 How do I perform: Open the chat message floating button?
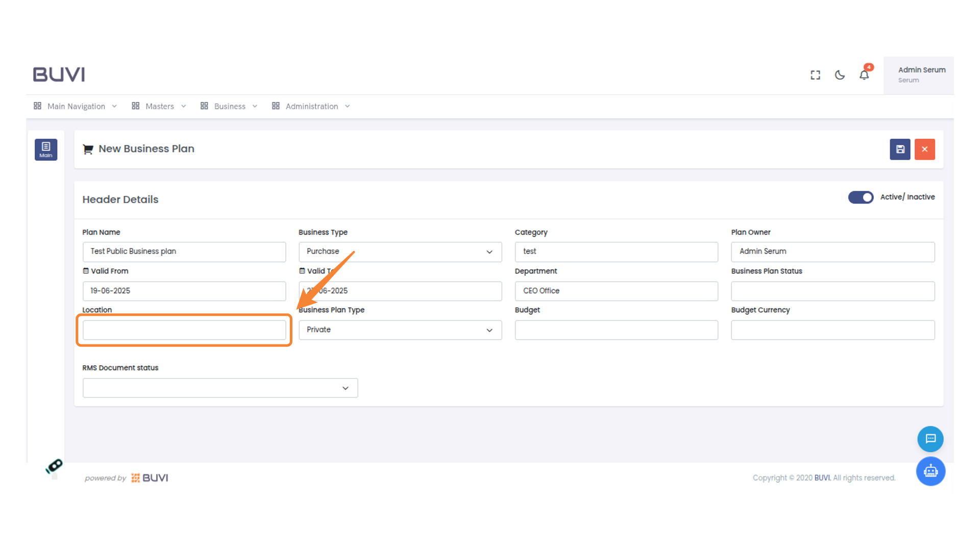(930, 439)
